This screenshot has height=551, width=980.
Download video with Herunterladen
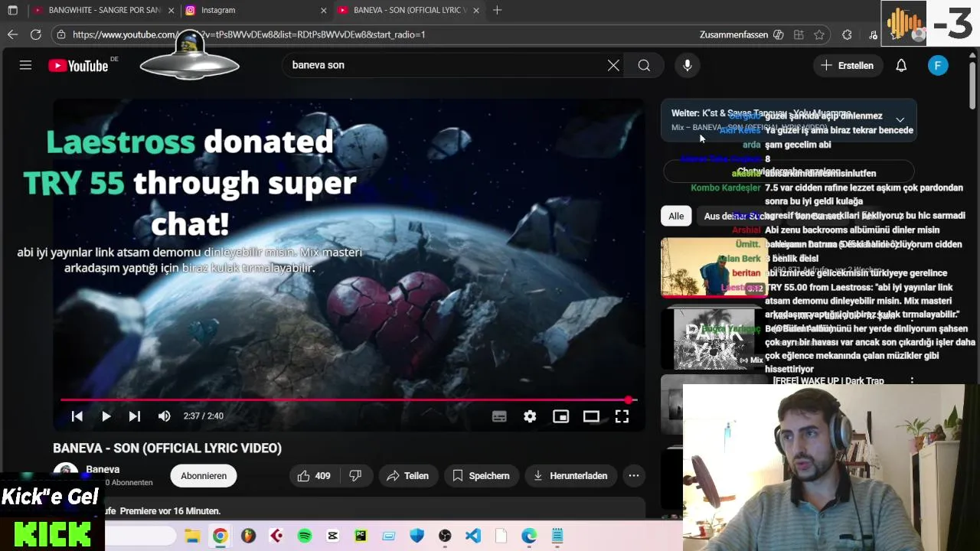click(570, 475)
